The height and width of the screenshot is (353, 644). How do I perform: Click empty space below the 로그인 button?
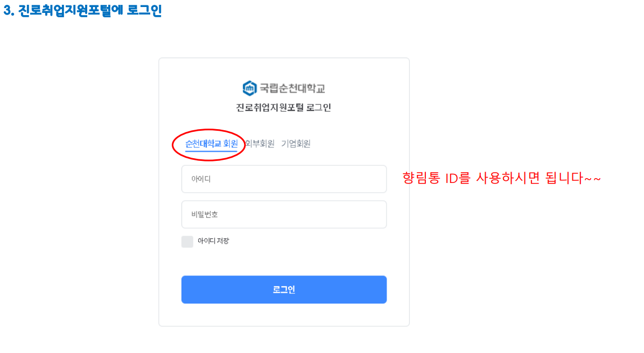pyautogui.click(x=284, y=315)
